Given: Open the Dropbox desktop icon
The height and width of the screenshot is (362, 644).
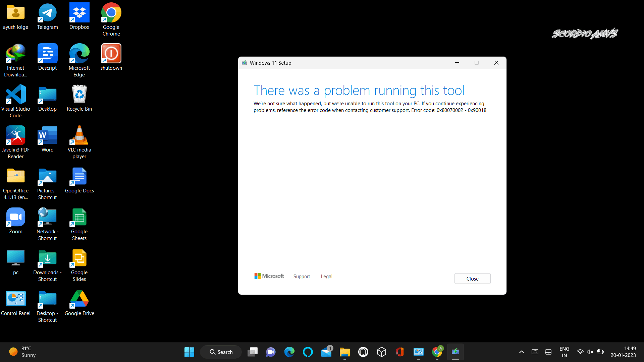Looking at the screenshot, I should [79, 13].
